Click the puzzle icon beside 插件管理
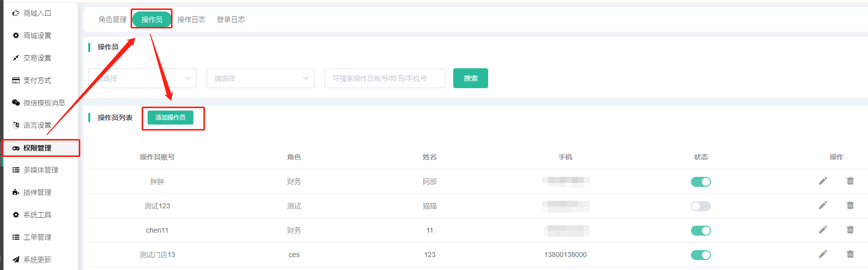The image size is (868, 270). click(16, 192)
